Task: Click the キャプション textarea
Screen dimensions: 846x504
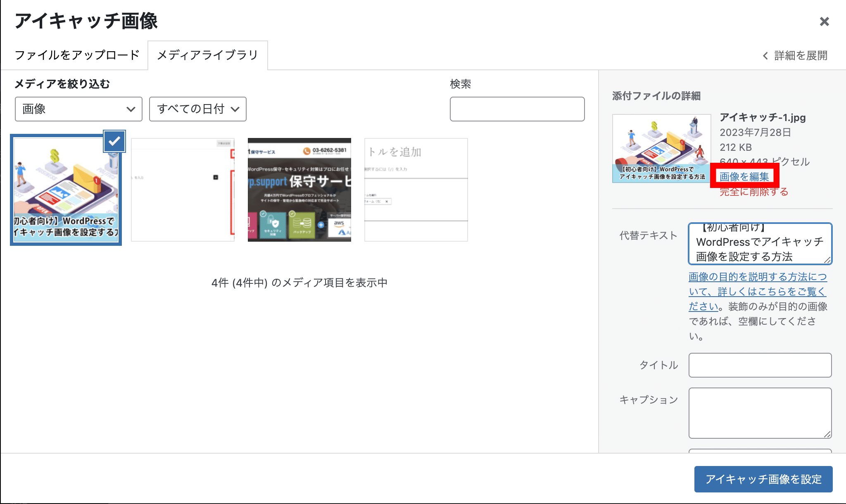Action: tap(760, 412)
